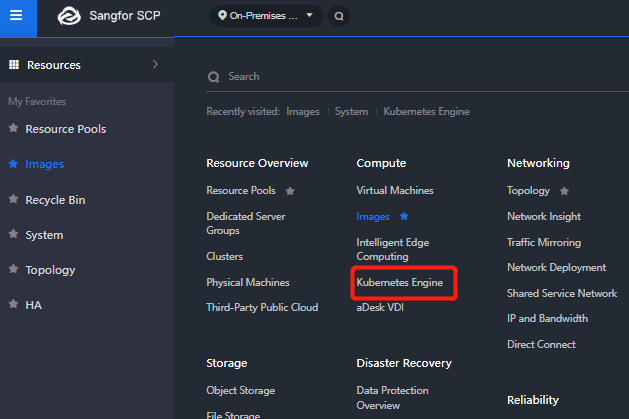Open aDesk VDI
Screen dimensions: 629x419
coord(380,308)
